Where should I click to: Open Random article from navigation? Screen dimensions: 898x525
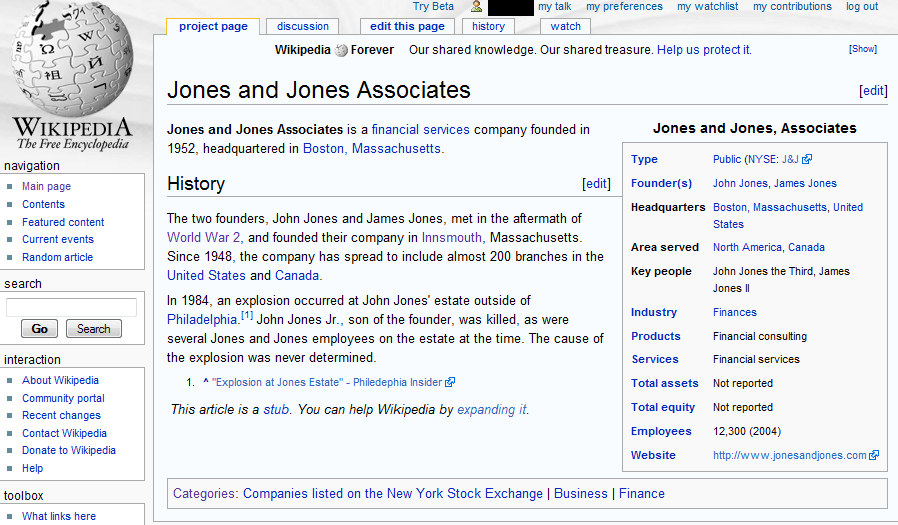click(58, 257)
